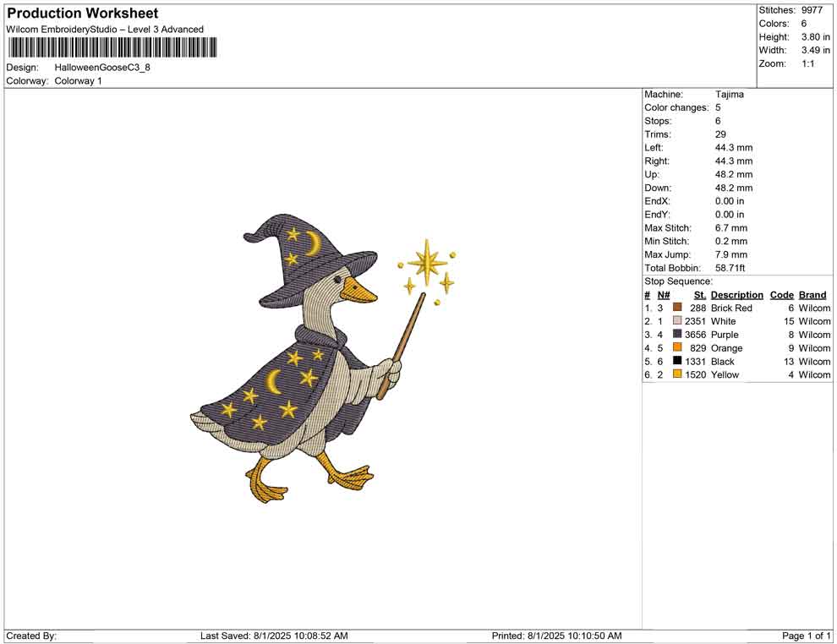Click the Color changes value '5'
Screen dimensions: 837x644
tap(718, 108)
